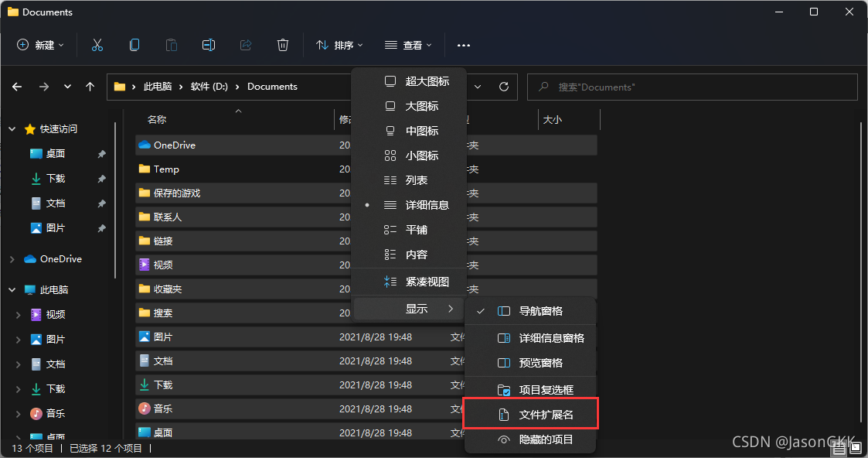Select 详细信息 details view
The image size is (868, 458).
pyautogui.click(x=409, y=205)
